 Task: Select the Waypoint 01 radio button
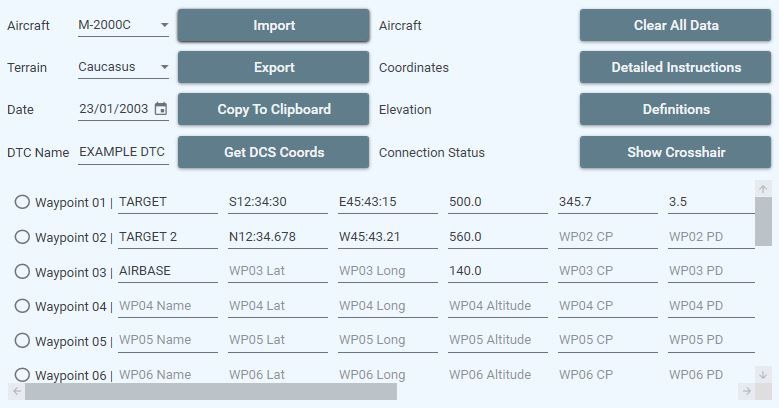pyautogui.click(x=22, y=202)
